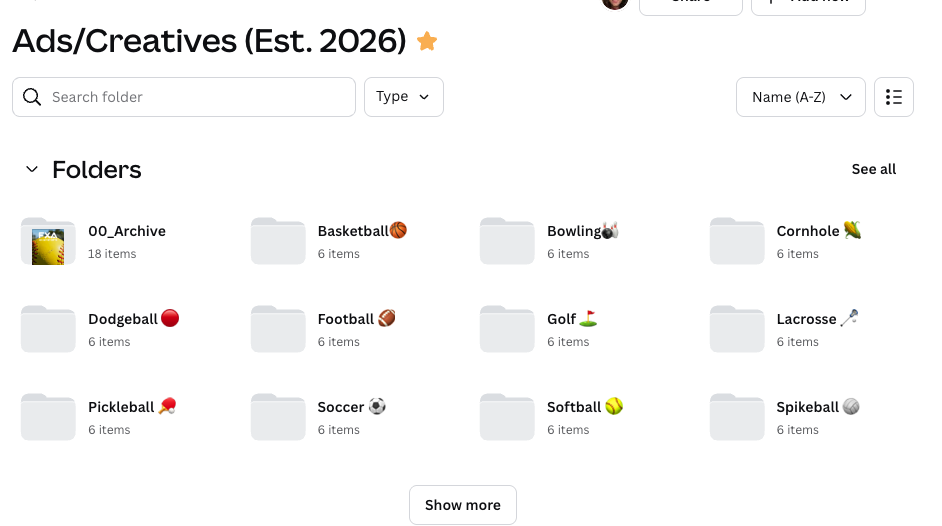Open the Spikeball folder icon
942x526 pixels.
tap(737, 418)
